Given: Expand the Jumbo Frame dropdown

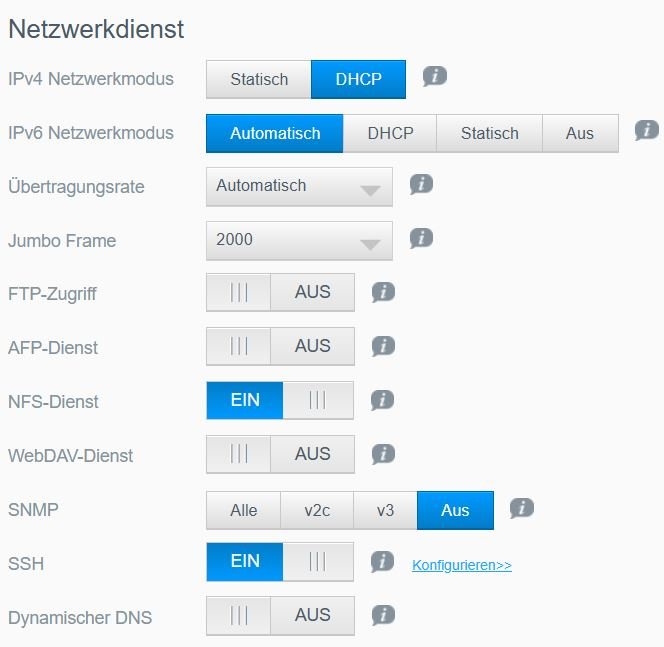Looking at the screenshot, I should pos(299,240).
